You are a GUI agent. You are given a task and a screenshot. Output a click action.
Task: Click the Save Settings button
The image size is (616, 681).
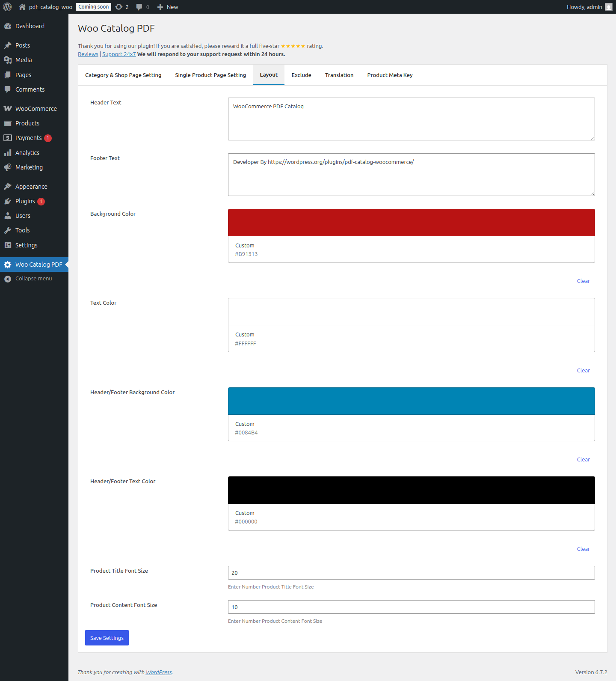(107, 638)
